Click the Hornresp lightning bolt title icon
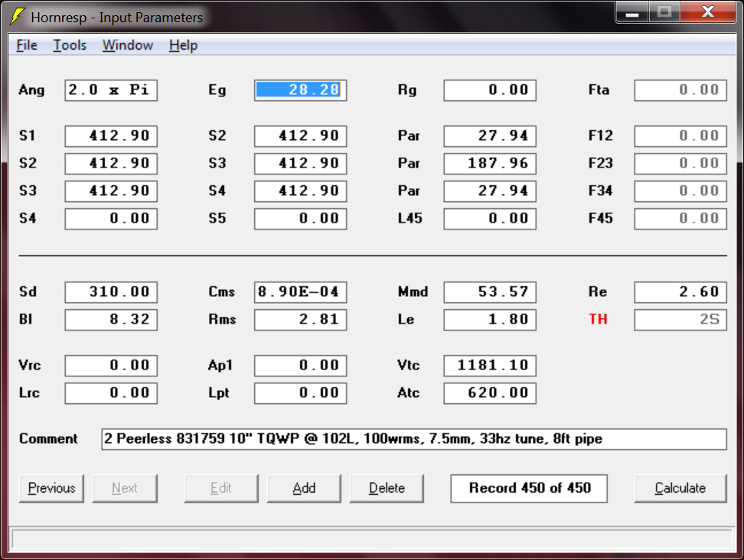Viewport: 744px width, 560px height. (x=17, y=17)
